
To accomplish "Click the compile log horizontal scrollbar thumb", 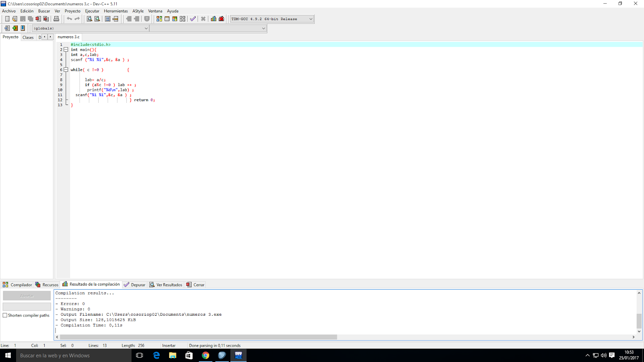I will (198, 337).
